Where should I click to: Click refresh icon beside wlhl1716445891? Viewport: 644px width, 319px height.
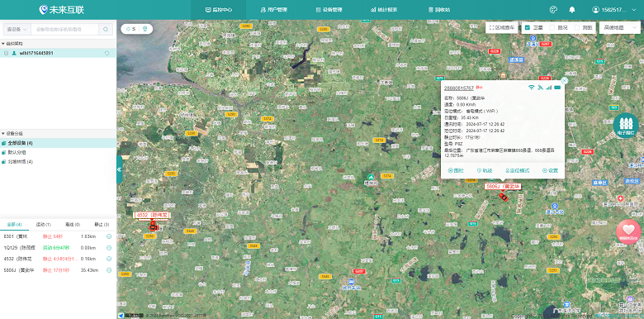107,53
